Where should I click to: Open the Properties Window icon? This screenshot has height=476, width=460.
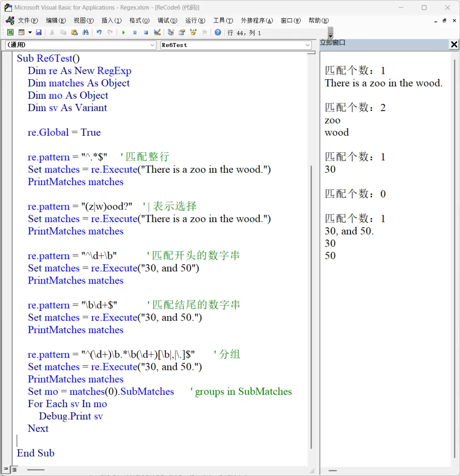[x=182, y=32]
